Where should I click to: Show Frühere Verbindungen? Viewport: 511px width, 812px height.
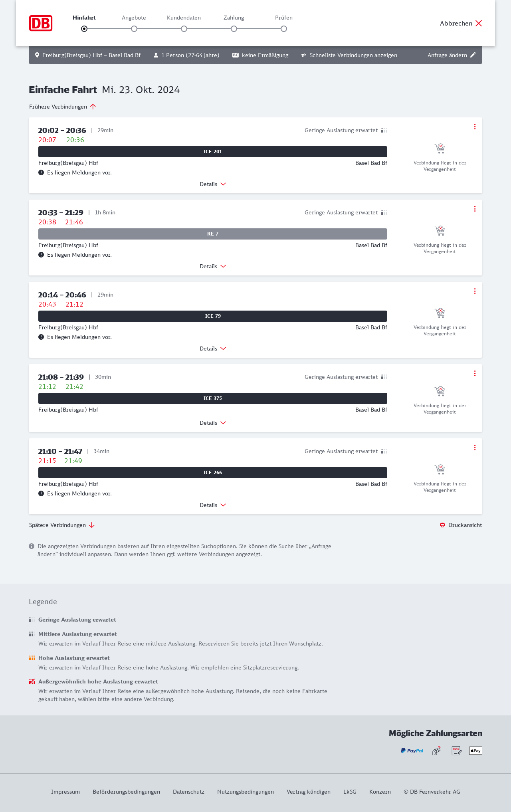point(62,107)
